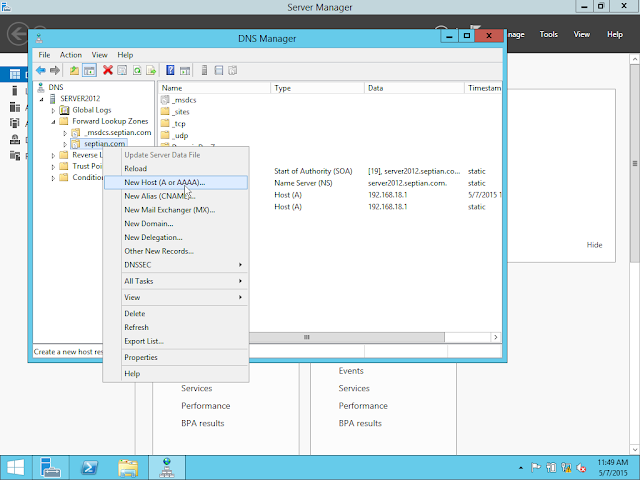
Task: Choose New Alias (CNAME)...
Action: [x=176, y=196]
